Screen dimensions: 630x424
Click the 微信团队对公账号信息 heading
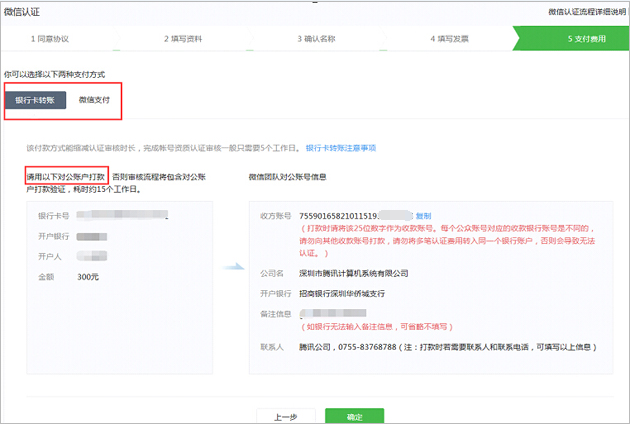[x=287, y=177]
